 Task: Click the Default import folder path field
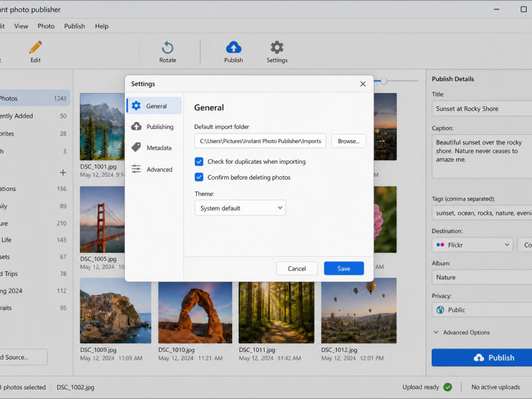click(x=260, y=141)
